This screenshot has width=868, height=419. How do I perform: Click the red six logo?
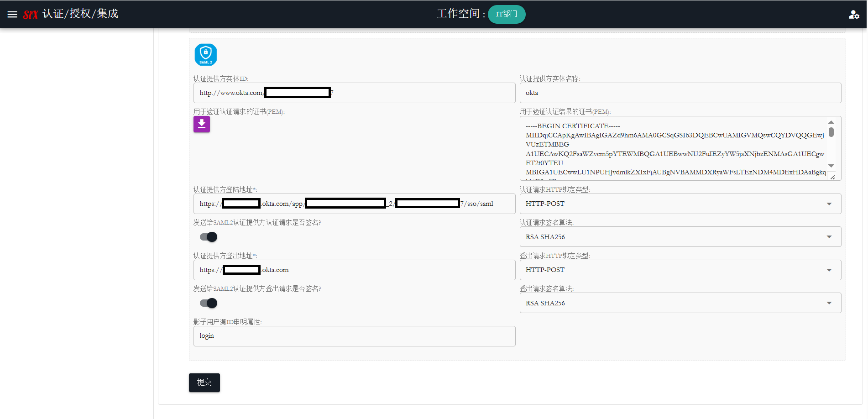(x=31, y=14)
